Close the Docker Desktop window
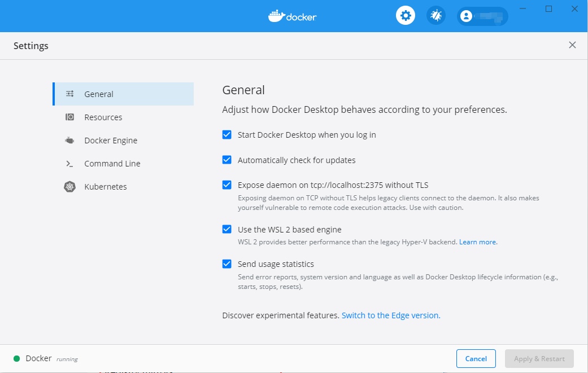588x373 pixels. [574, 8]
